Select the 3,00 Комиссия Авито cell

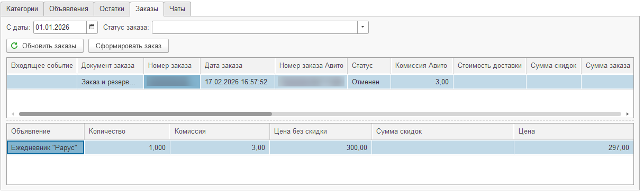(x=422, y=82)
